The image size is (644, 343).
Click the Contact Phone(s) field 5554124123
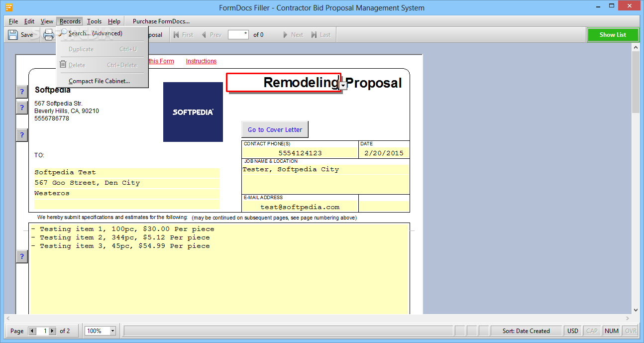point(300,153)
